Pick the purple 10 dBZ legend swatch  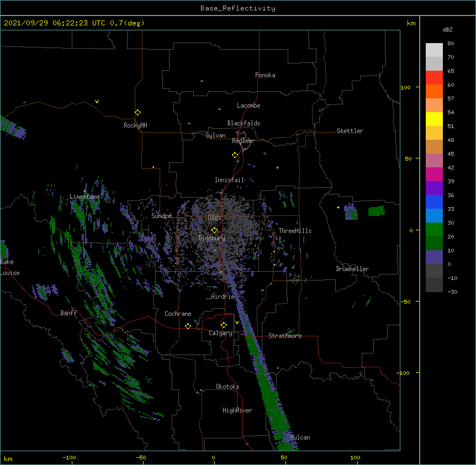pos(434,257)
